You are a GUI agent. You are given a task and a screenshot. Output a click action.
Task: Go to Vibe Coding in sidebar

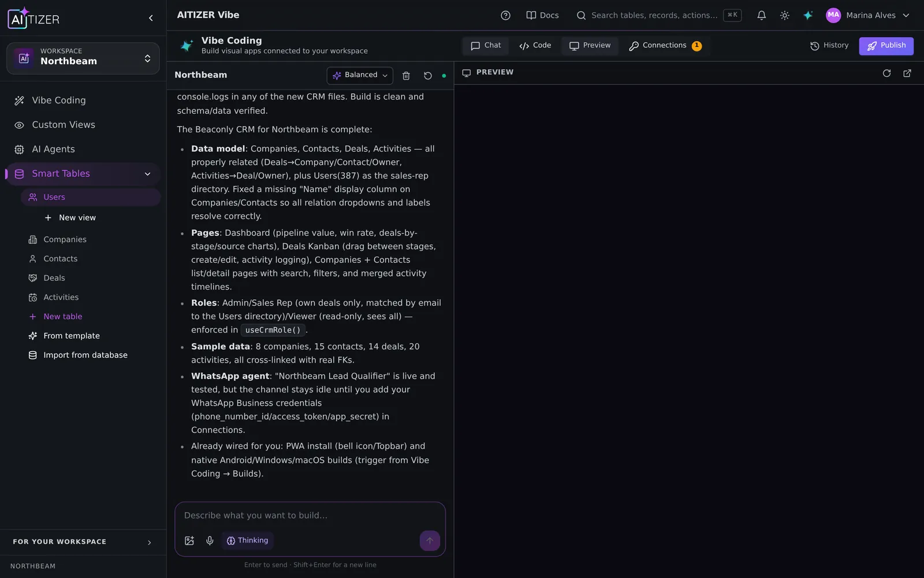click(x=83, y=101)
